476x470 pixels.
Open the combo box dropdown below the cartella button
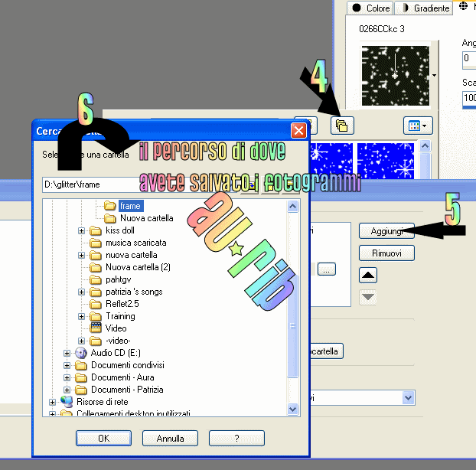pyautogui.click(x=408, y=397)
